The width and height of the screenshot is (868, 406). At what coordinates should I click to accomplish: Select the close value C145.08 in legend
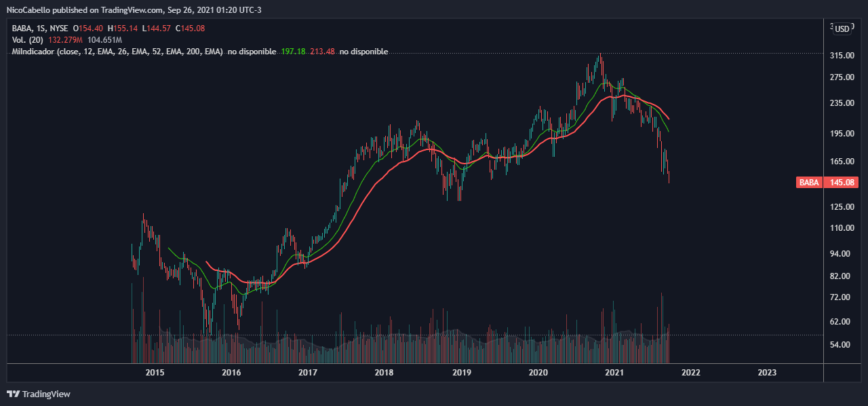(191, 29)
